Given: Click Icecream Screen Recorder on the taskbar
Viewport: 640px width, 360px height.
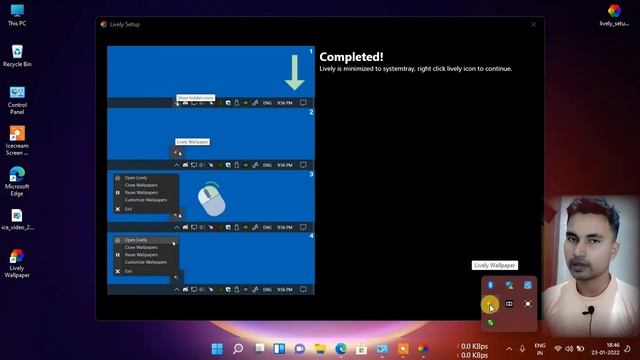Looking at the screenshot, I should pos(403,349).
